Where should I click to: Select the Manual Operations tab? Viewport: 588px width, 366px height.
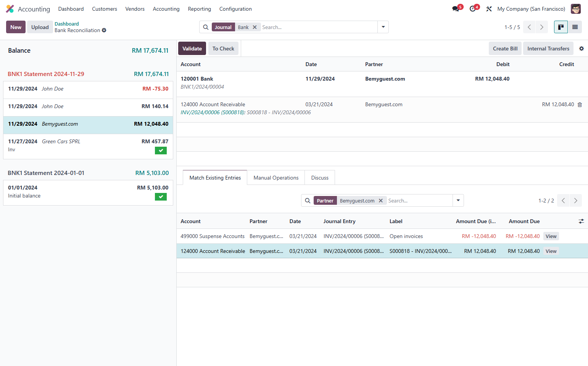pos(276,178)
